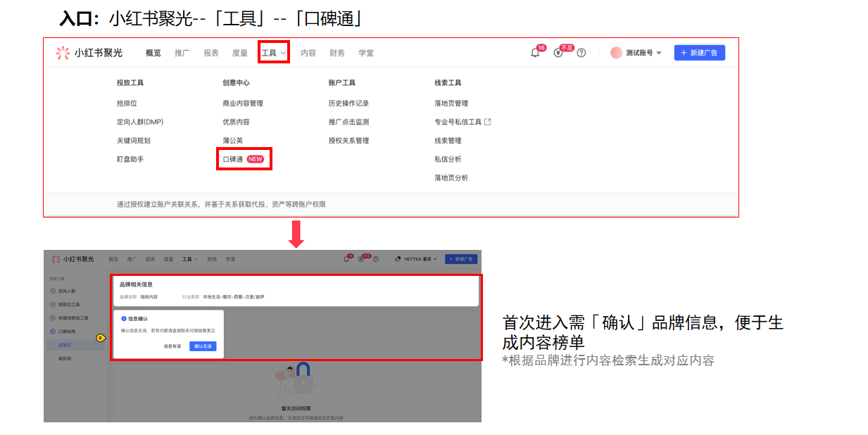Click 品牌相关信息 heading text
The width and height of the screenshot is (868, 435).
click(136, 285)
